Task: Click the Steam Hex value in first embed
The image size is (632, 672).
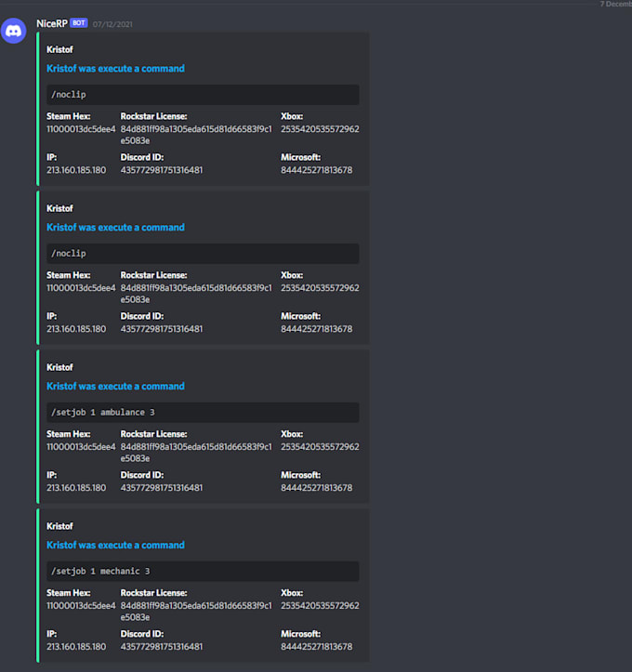Action: pos(81,129)
